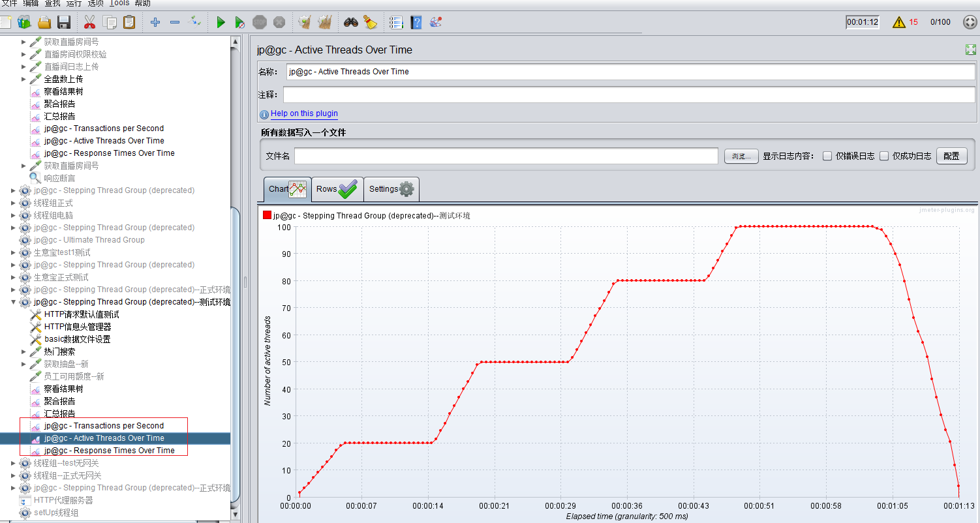This screenshot has width=980, height=523.
Task: Expand the 获取抽盘--新 node
Action: coord(24,364)
